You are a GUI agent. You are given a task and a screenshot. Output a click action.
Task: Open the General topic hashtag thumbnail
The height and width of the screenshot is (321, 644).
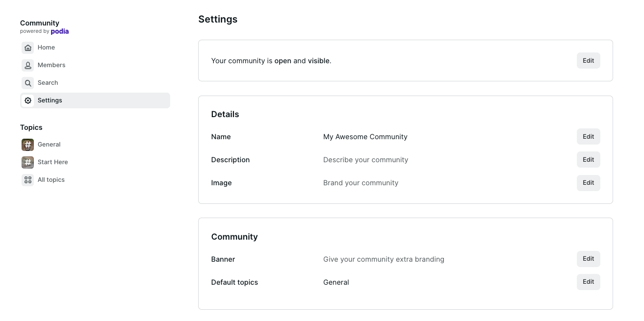tap(28, 145)
